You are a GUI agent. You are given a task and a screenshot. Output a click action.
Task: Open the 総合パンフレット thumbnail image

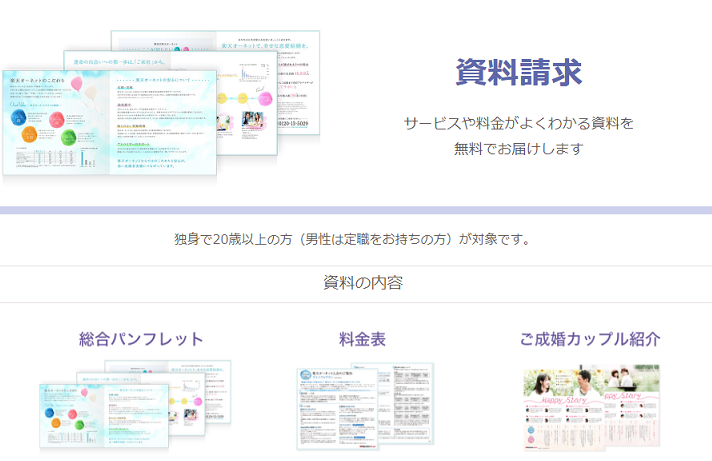coord(135,405)
